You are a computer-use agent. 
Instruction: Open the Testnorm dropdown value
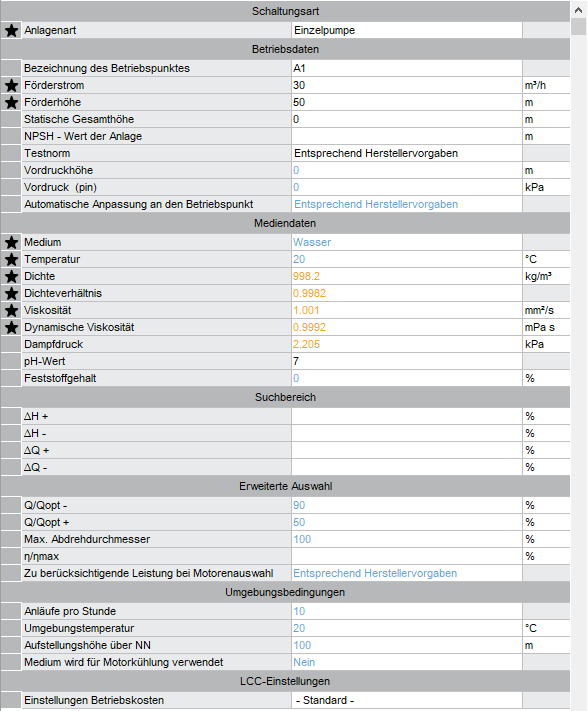point(407,153)
